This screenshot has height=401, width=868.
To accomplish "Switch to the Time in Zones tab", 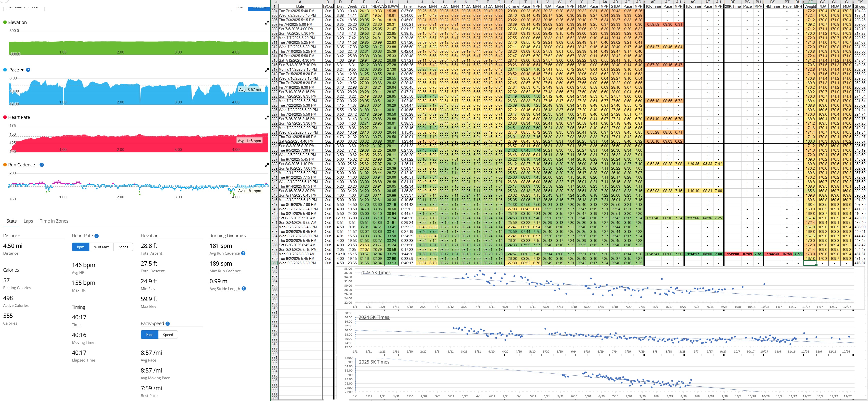I will coord(54,221).
